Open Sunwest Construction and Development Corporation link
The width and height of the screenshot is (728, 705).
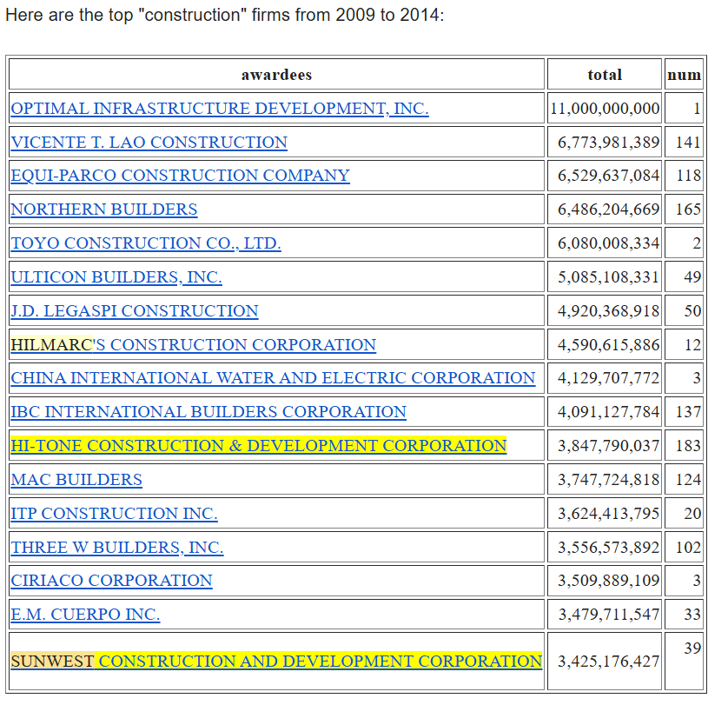pyautogui.click(x=276, y=662)
